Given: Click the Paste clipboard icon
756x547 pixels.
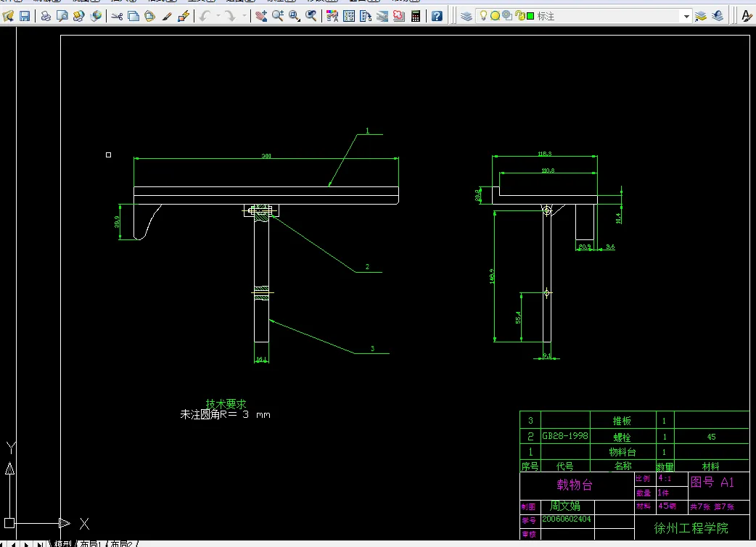Looking at the screenshot, I should [150, 16].
